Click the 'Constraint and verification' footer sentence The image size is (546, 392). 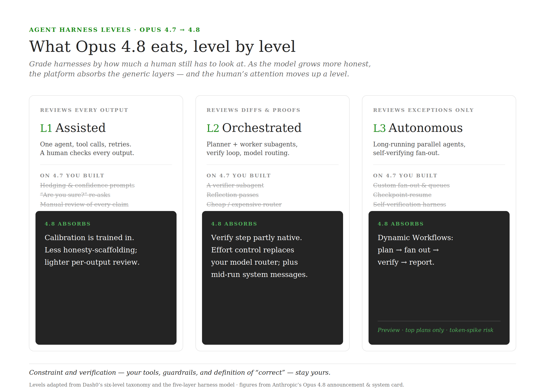(x=179, y=372)
